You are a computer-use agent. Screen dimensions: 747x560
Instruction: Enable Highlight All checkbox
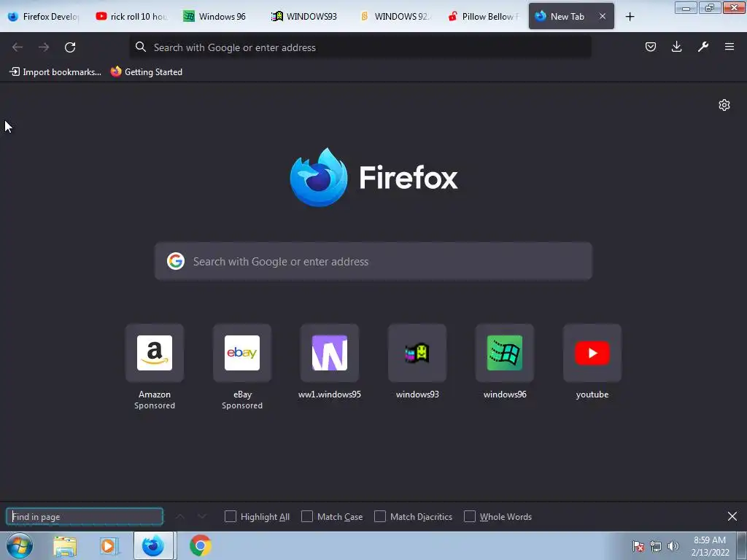tap(230, 517)
